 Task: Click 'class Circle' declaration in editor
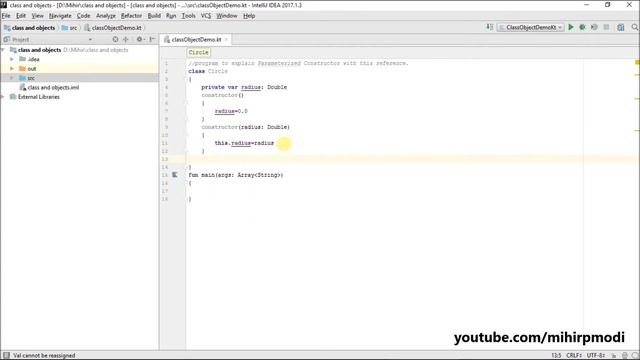click(208, 71)
